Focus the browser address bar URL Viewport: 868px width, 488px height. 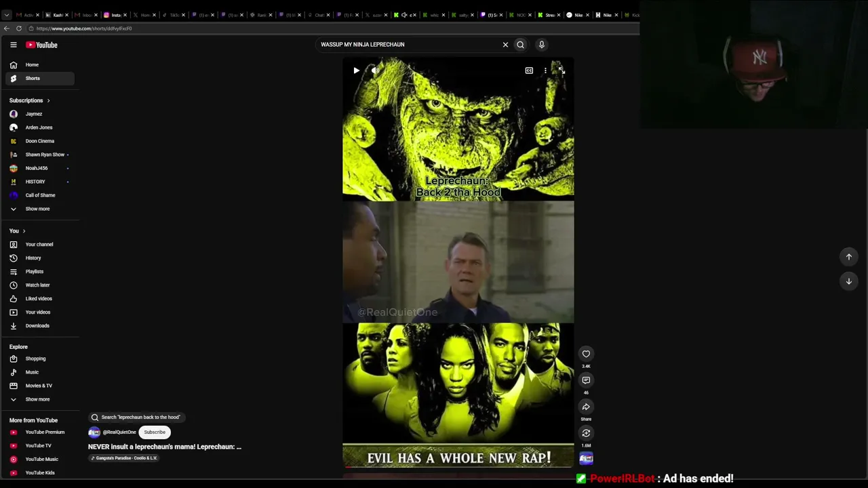point(84,28)
